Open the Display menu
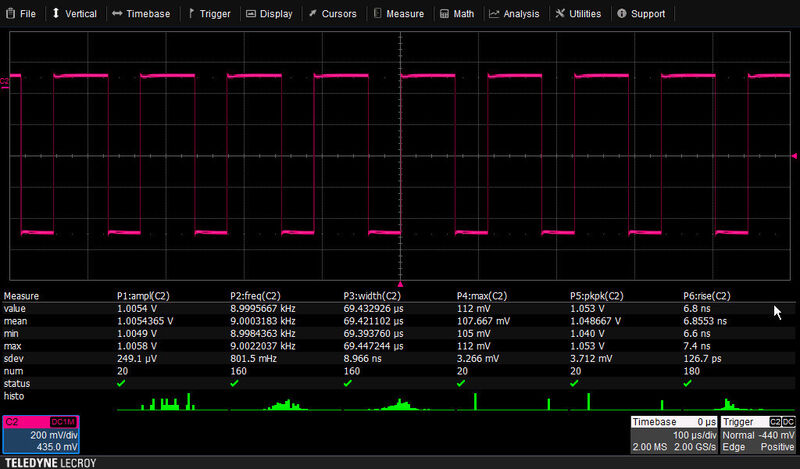 pos(269,14)
